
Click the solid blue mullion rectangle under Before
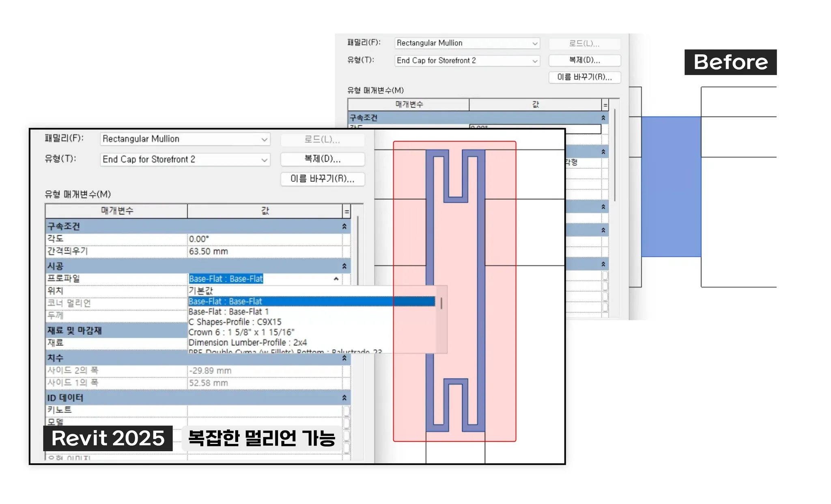coord(671,187)
